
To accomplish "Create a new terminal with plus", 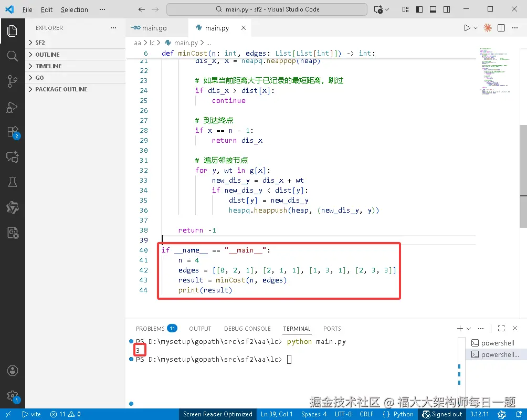I will (x=460, y=328).
